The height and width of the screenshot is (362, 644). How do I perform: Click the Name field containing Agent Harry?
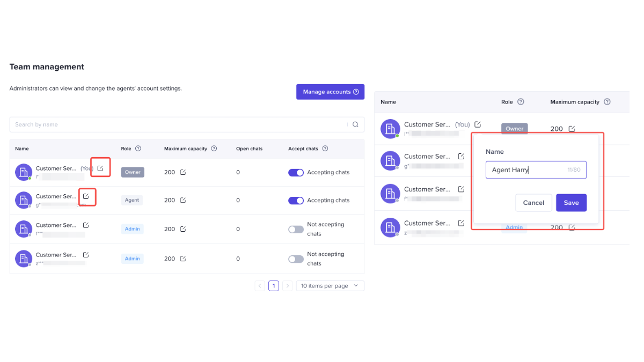[529, 170]
